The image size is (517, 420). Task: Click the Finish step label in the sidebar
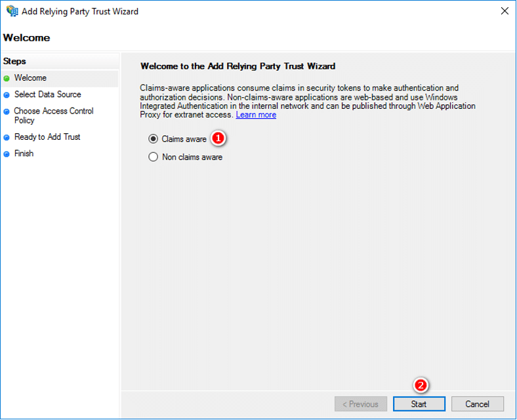click(24, 154)
